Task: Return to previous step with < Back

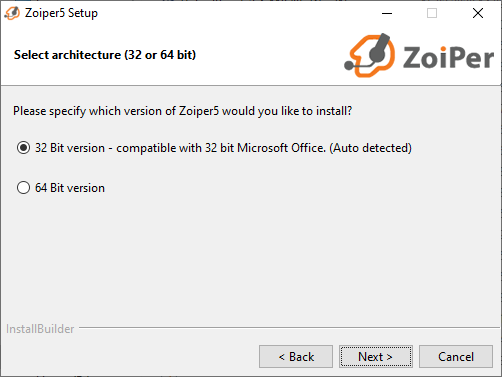Action: pyautogui.click(x=296, y=357)
